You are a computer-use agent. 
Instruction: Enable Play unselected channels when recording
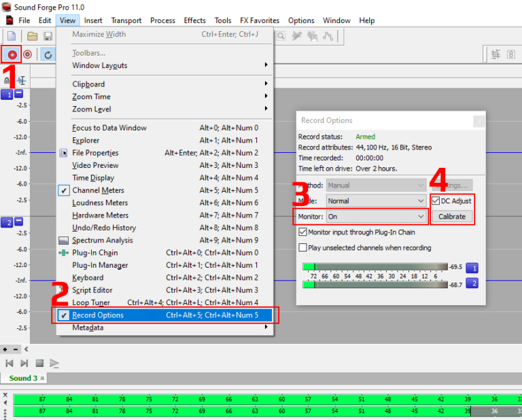pos(303,248)
